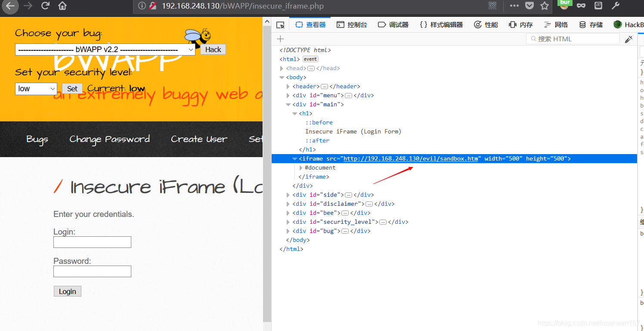Image resolution: width=644 pixels, height=331 pixels.
Task: Expand the div id="side" node
Action: (288, 195)
